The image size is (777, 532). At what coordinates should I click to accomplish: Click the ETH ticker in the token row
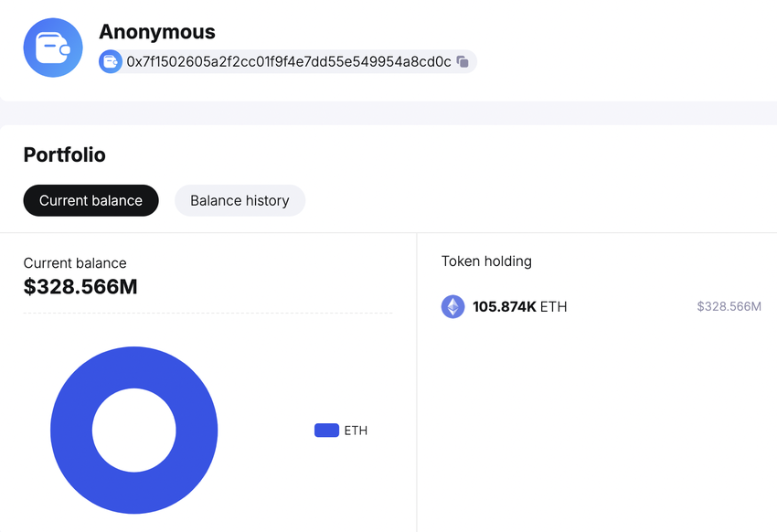(x=554, y=307)
